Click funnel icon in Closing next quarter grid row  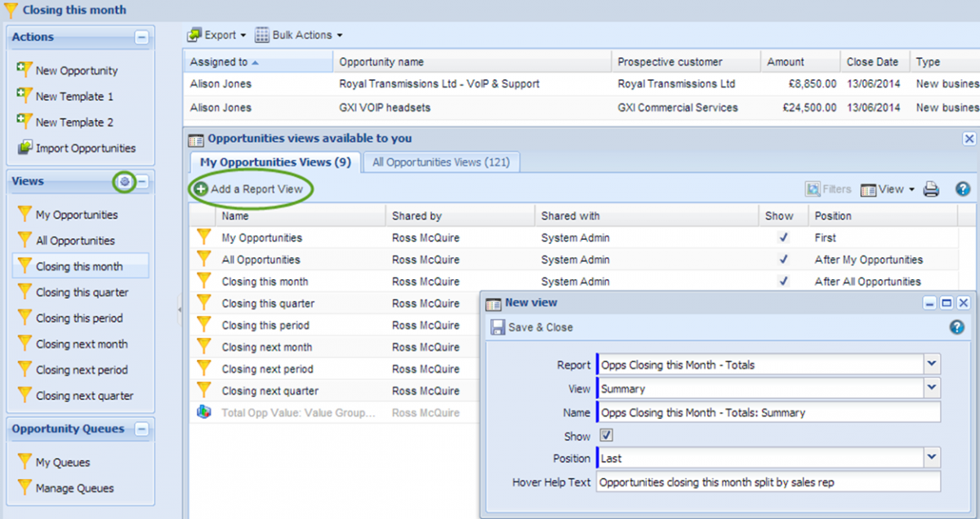(204, 390)
